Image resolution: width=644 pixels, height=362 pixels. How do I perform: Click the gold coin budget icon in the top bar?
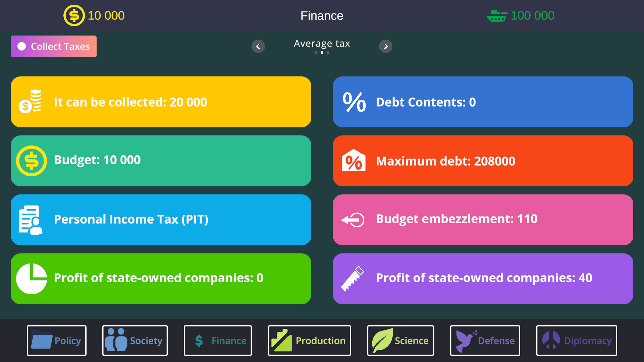click(74, 15)
